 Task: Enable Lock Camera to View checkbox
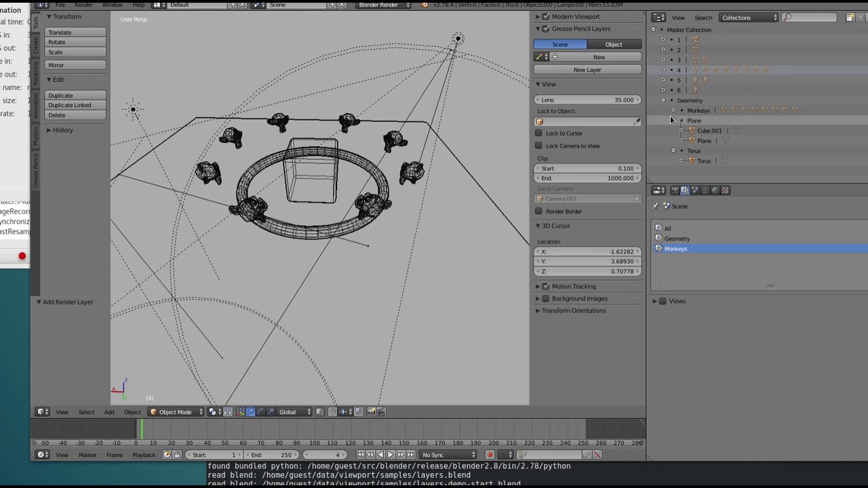(539, 146)
